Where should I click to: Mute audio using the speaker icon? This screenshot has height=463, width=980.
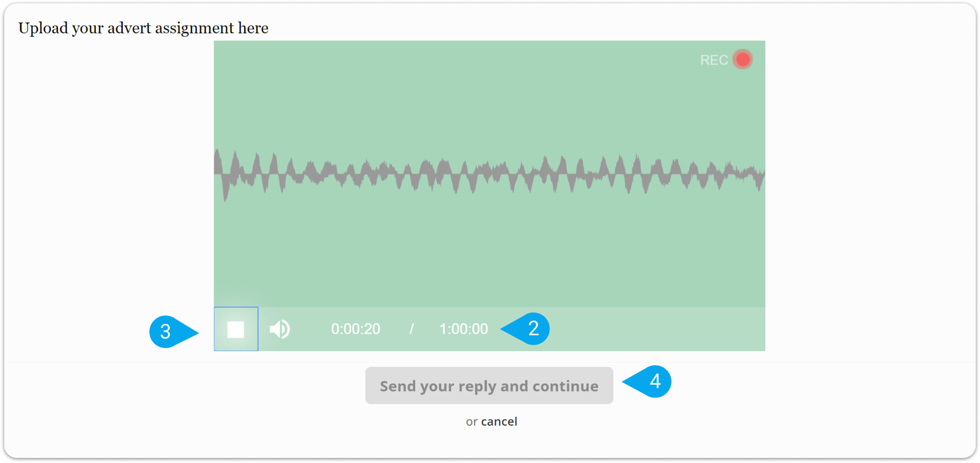tap(280, 329)
